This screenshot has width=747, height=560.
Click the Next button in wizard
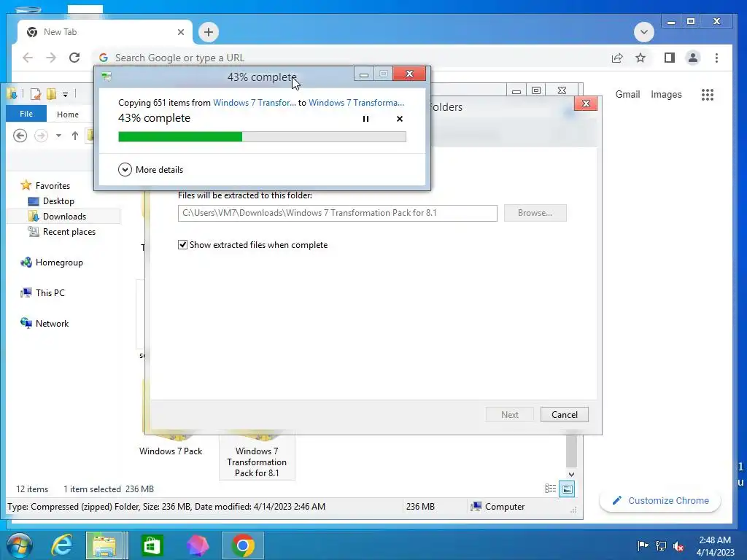point(510,415)
